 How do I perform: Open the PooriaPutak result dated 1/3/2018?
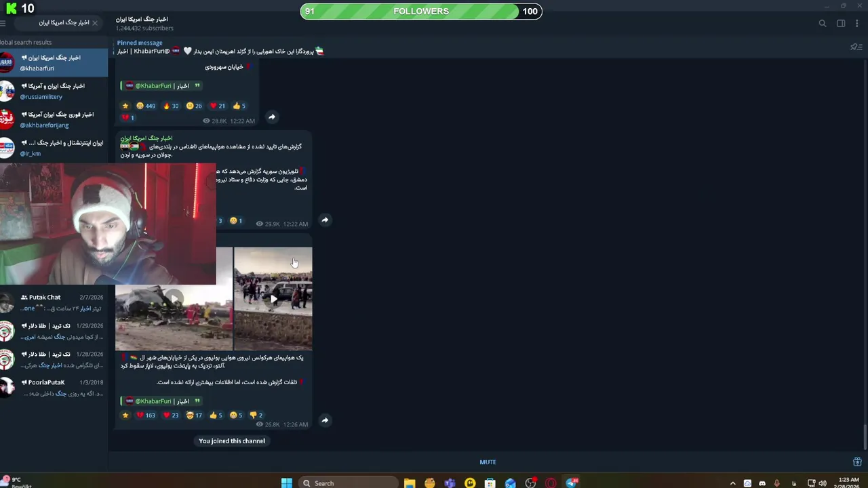pos(54,388)
